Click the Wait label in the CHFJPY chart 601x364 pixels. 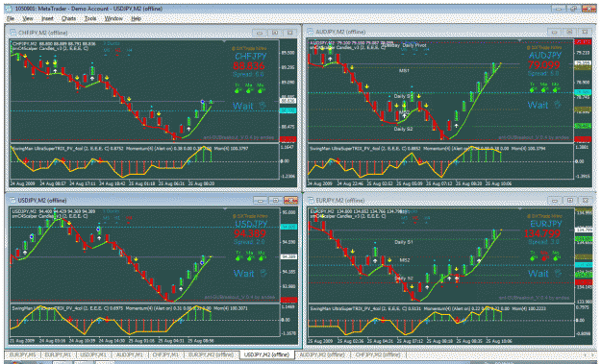coord(243,106)
